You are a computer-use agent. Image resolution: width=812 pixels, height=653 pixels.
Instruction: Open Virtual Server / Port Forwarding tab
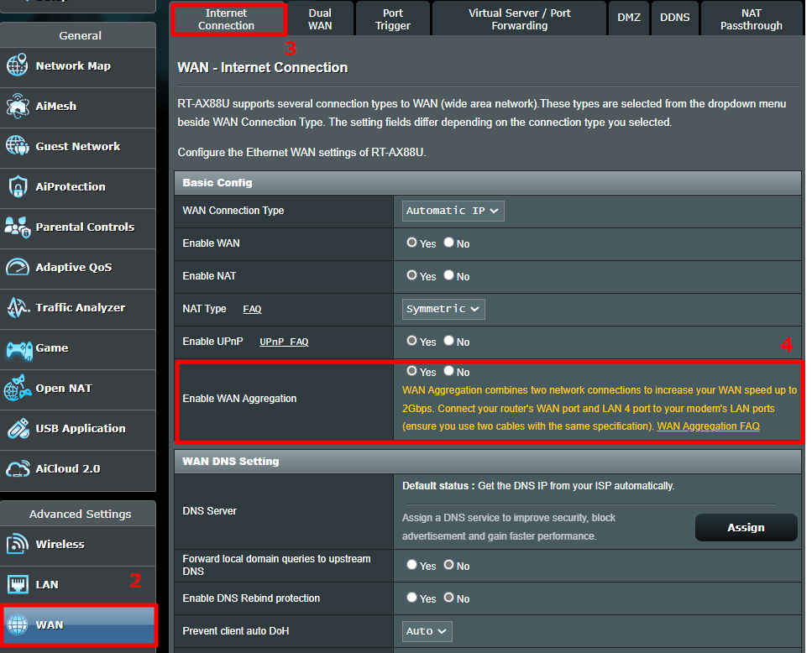click(520, 19)
